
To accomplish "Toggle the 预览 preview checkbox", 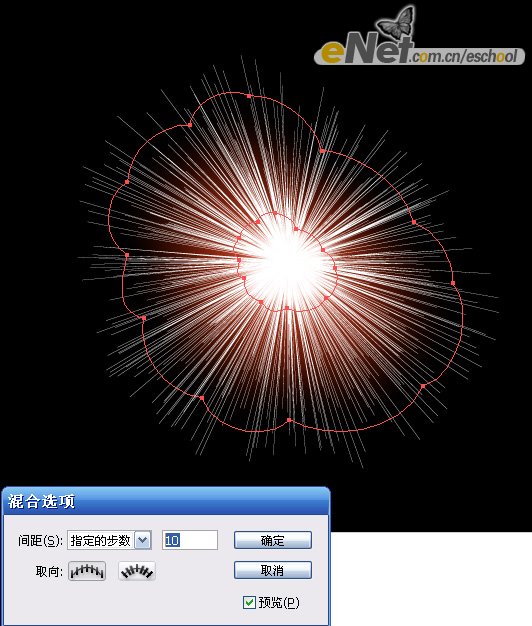I will point(249,602).
